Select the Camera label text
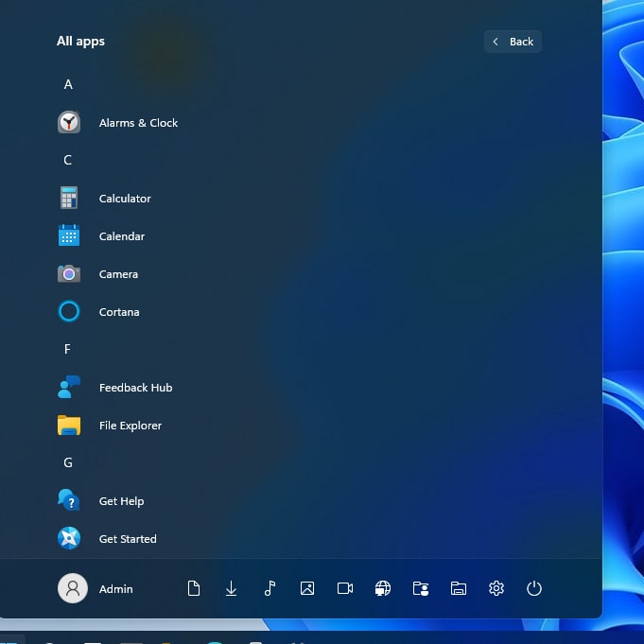 tap(118, 274)
